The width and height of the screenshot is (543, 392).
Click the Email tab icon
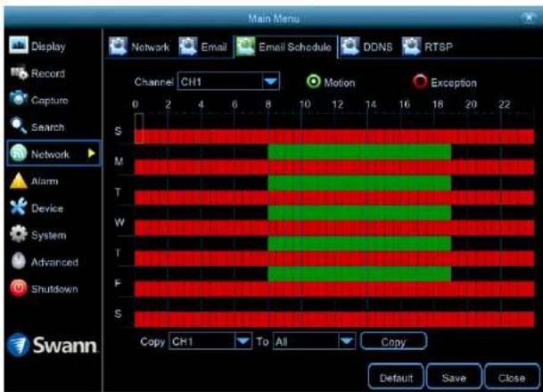[188, 46]
